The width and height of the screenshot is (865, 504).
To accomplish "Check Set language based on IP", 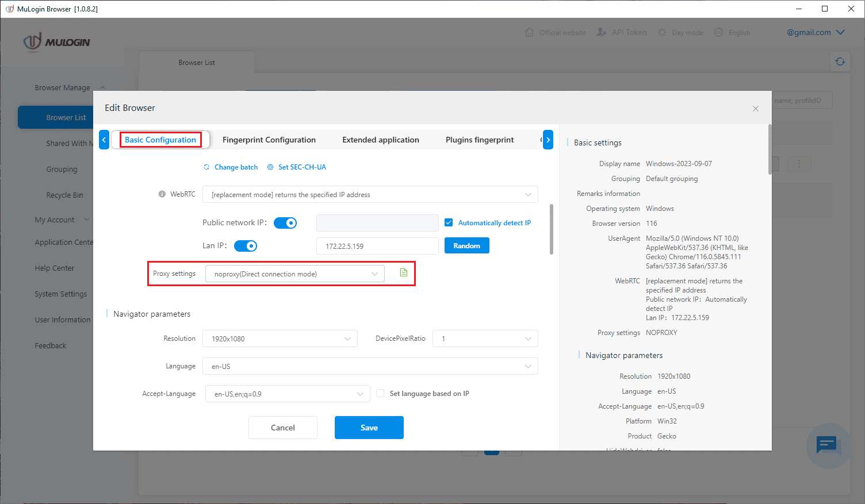I will click(380, 394).
